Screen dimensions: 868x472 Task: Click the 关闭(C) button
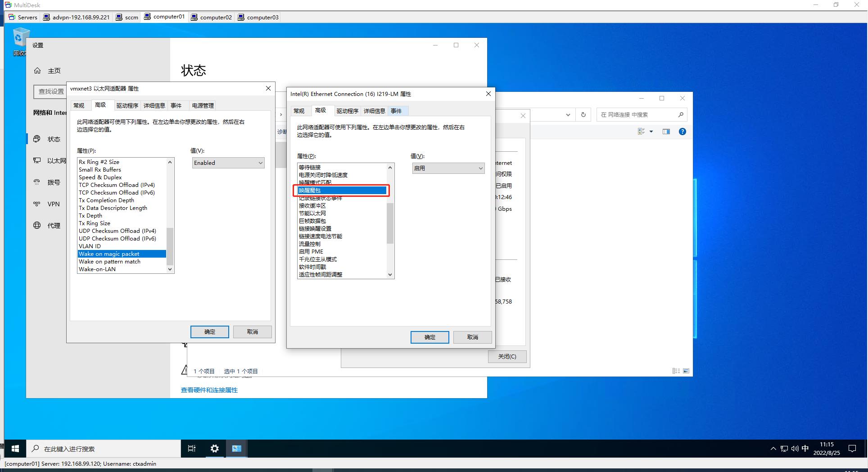click(x=507, y=357)
